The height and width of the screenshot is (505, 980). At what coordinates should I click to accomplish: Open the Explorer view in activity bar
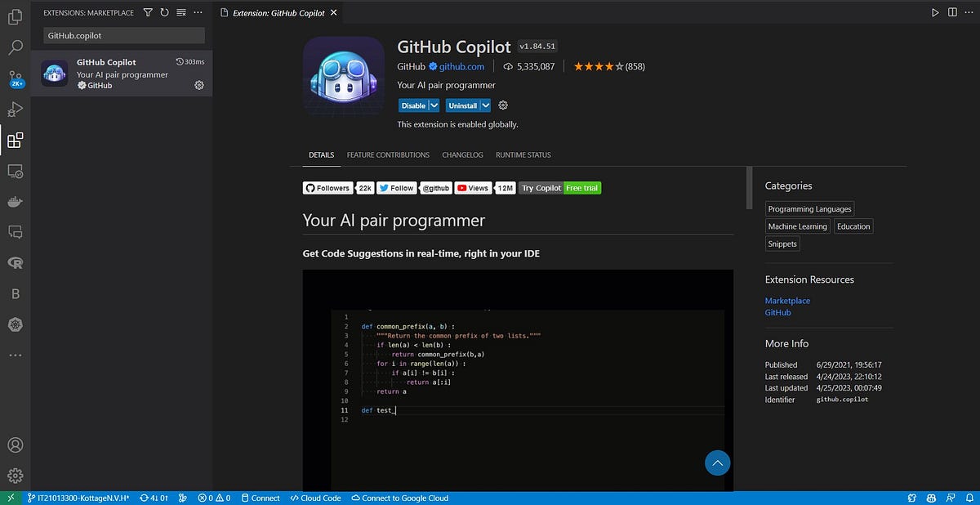coord(15,16)
